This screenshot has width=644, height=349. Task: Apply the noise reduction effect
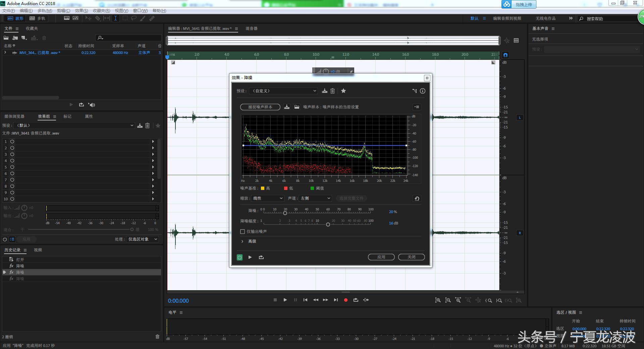tap(381, 257)
